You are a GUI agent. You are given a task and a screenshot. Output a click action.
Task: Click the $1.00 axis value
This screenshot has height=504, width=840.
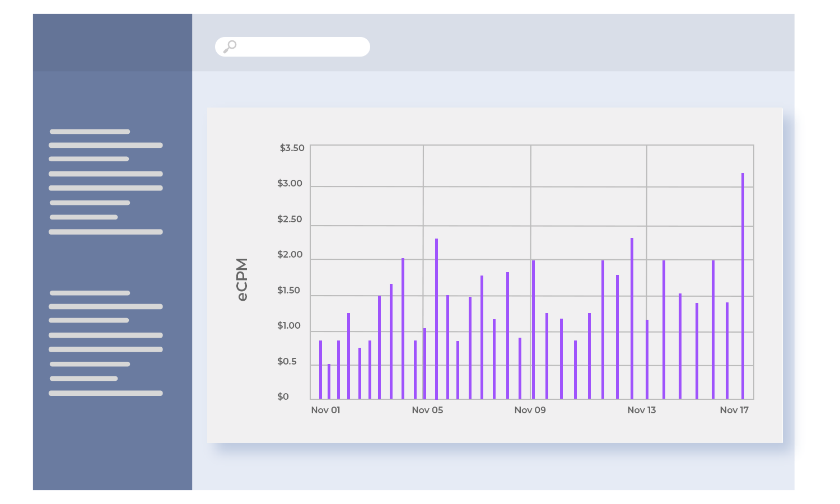(288, 325)
